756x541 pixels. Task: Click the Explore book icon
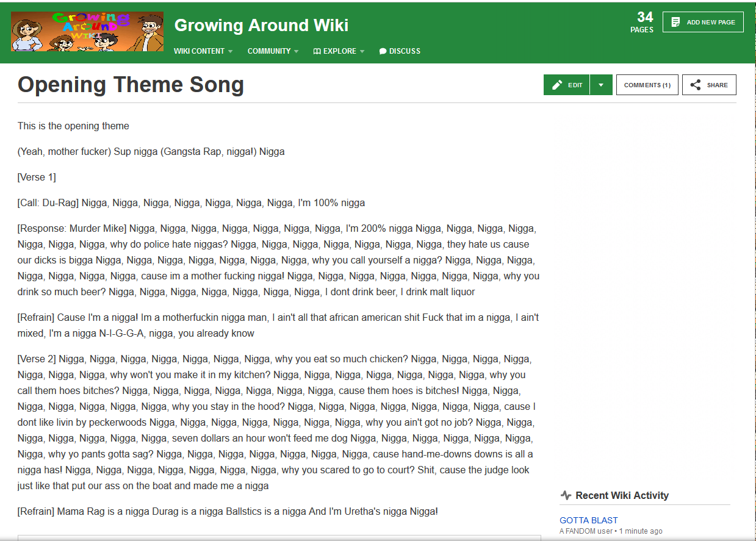[x=317, y=51]
